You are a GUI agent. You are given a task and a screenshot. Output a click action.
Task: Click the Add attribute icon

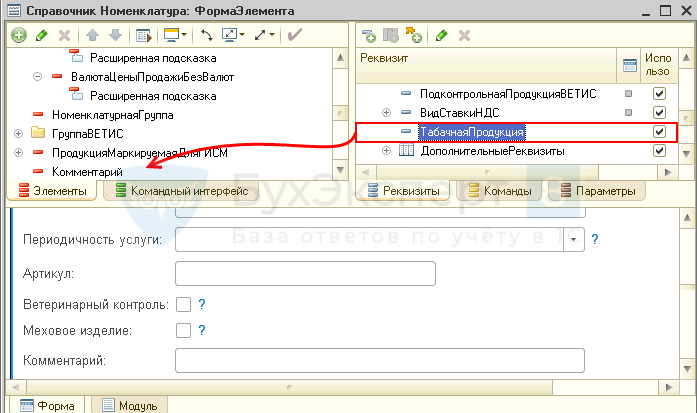[x=369, y=36]
